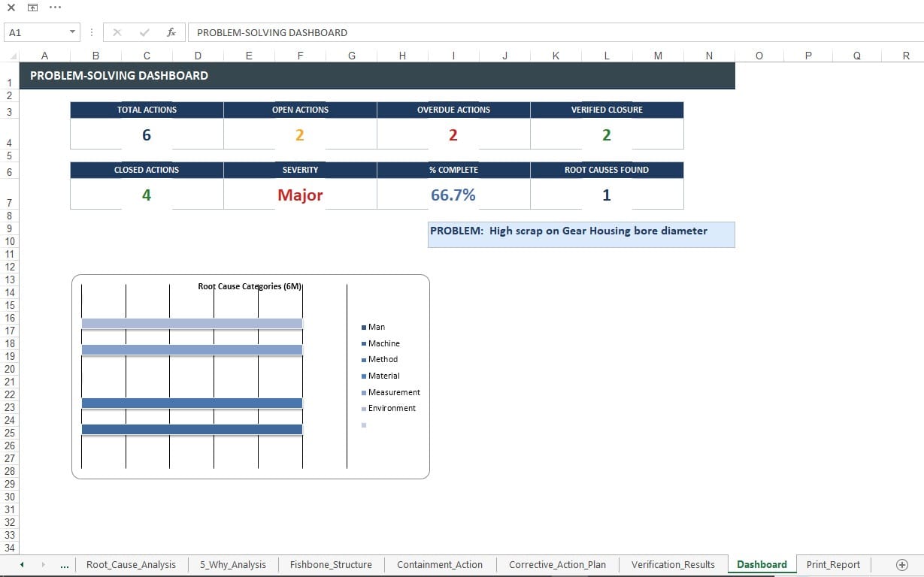Image resolution: width=924 pixels, height=577 pixels.
Task: Select column N header
Action: click(709, 56)
